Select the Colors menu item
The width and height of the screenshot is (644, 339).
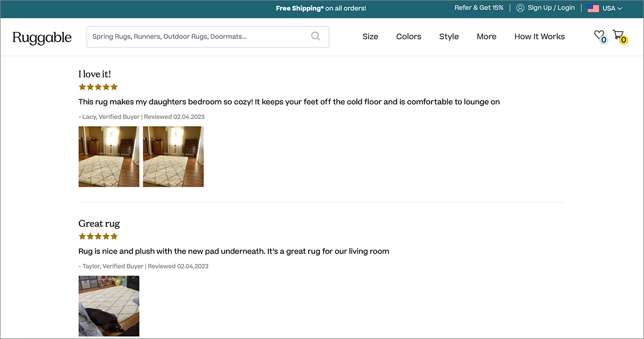click(408, 37)
